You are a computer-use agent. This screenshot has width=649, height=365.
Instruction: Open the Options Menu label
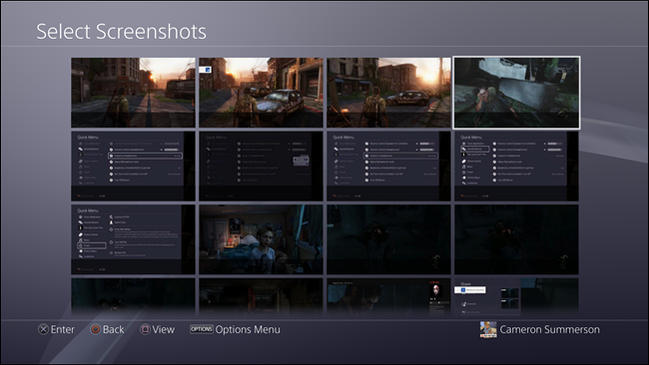point(248,329)
